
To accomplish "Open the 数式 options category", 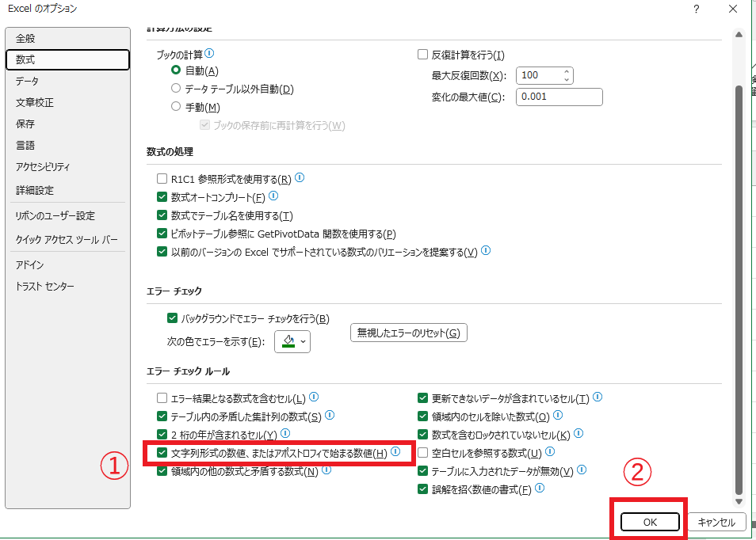I will [x=67, y=59].
